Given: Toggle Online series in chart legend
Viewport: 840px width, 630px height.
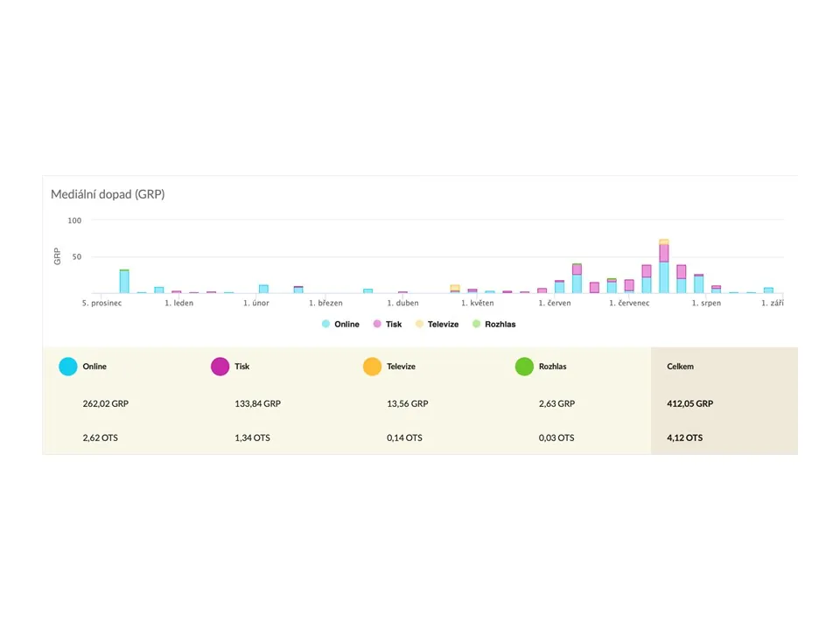Looking at the screenshot, I should tap(340, 324).
